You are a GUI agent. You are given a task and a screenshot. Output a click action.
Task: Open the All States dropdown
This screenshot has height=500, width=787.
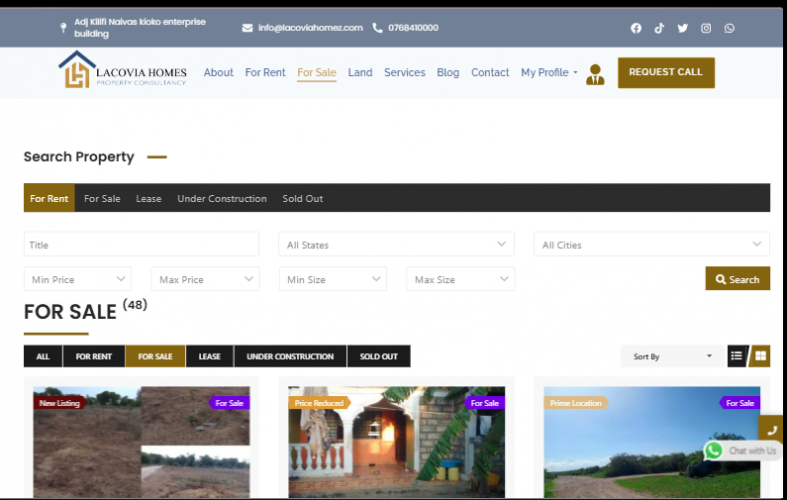(397, 244)
